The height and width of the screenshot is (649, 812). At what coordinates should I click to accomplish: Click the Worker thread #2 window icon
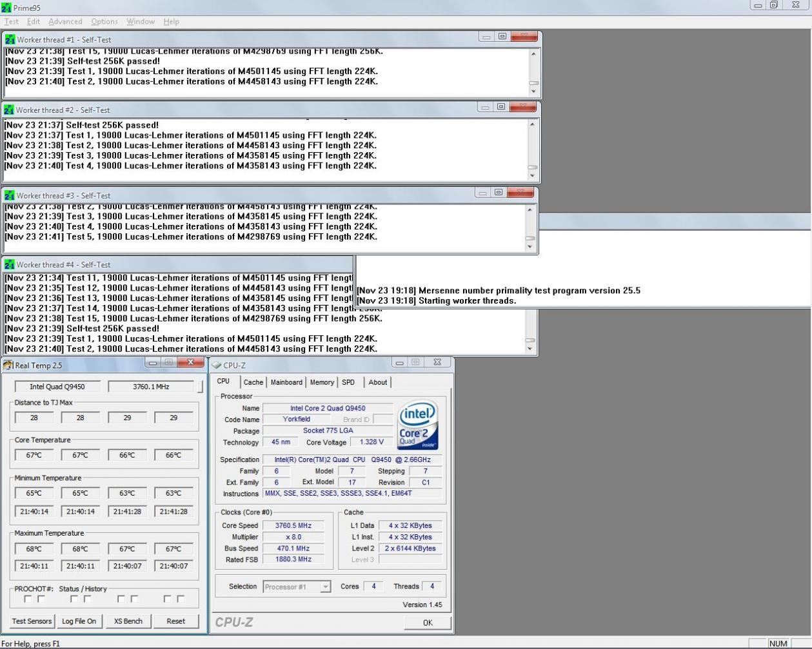[8, 110]
